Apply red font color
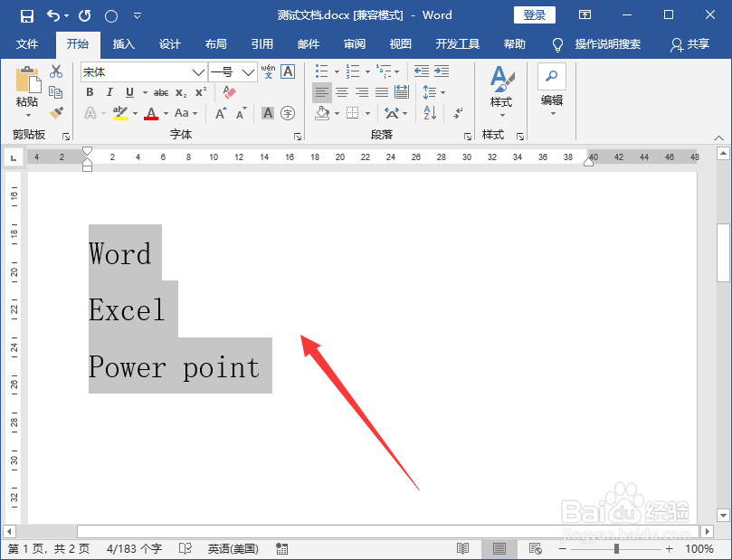732x560 pixels. point(151,113)
